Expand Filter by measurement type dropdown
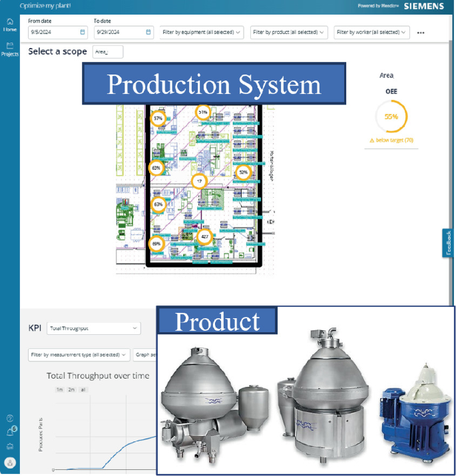The image size is (456, 476). click(79, 355)
